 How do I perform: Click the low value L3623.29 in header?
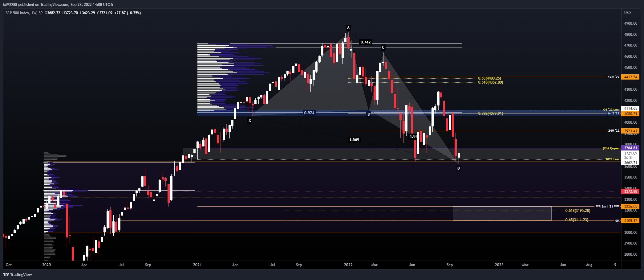click(87, 13)
